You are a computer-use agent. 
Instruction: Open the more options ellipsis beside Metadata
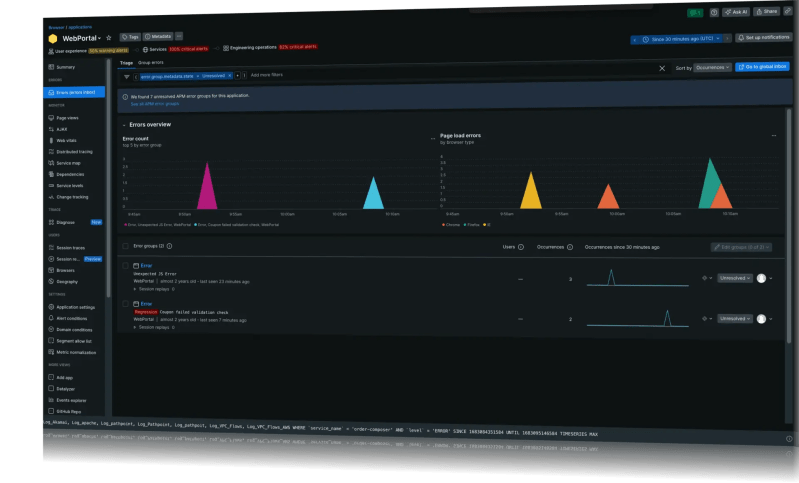(x=179, y=36)
